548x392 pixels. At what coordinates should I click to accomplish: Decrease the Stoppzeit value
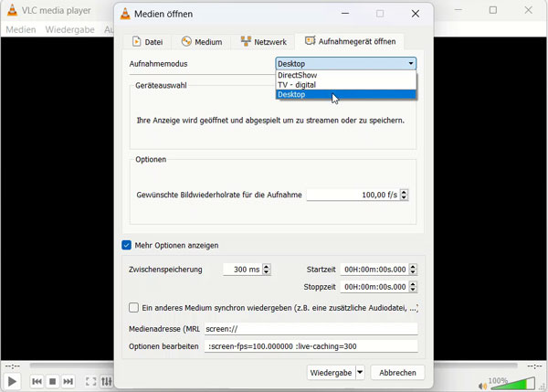pos(413,290)
